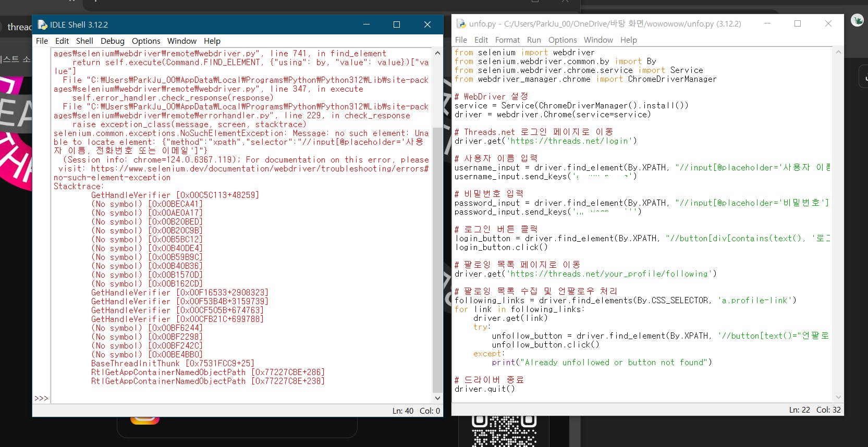The width and height of the screenshot is (868, 447).
Task: Click 'driver = webdriver.Chrome(service=service)' line
Action: point(553,115)
